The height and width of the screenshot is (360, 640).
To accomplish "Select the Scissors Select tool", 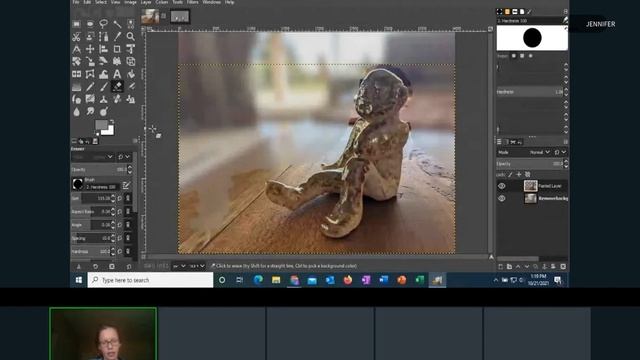I will pyautogui.click(x=76, y=37).
